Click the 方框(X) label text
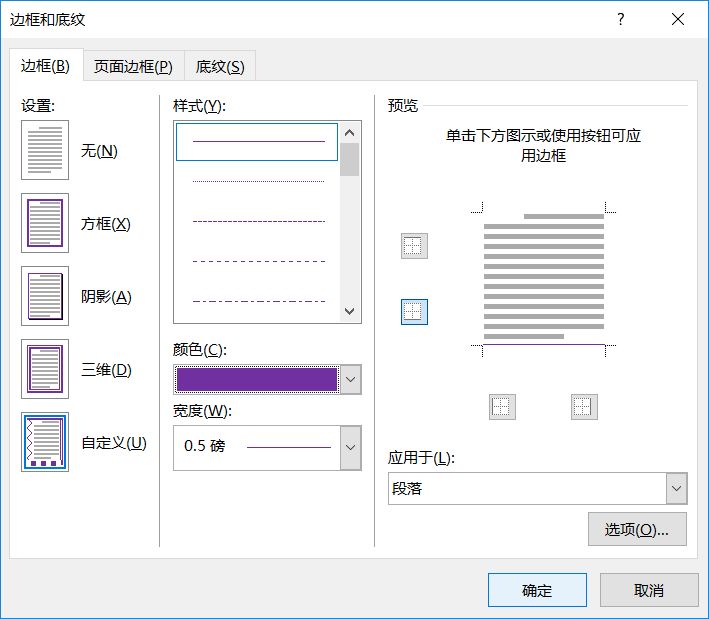 click(x=106, y=223)
